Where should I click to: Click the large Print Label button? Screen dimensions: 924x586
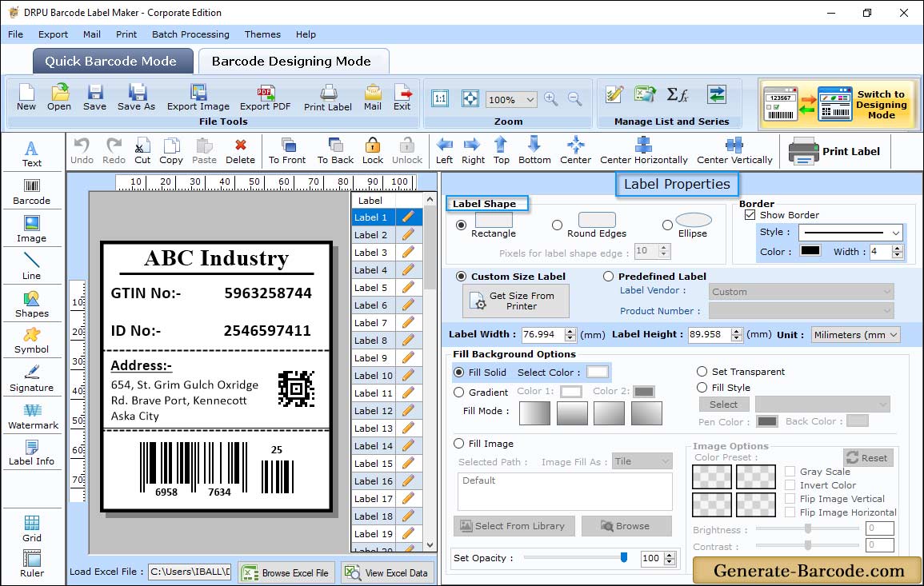834,151
